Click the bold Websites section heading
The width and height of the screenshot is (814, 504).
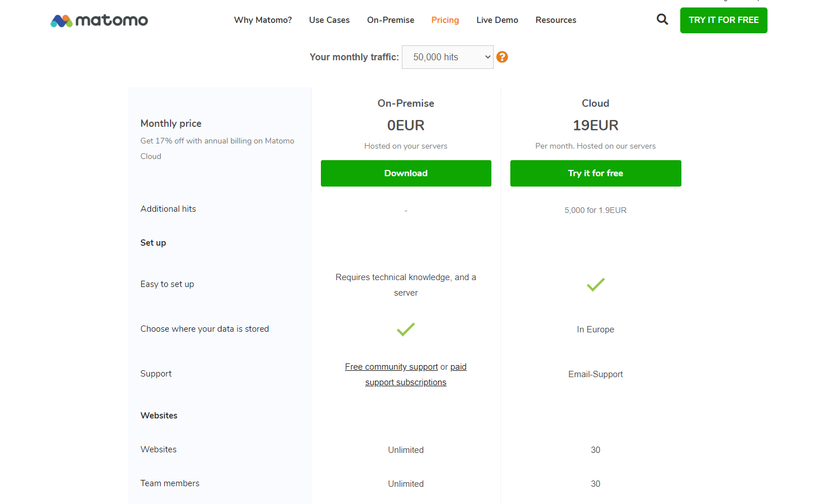click(x=159, y=416)
